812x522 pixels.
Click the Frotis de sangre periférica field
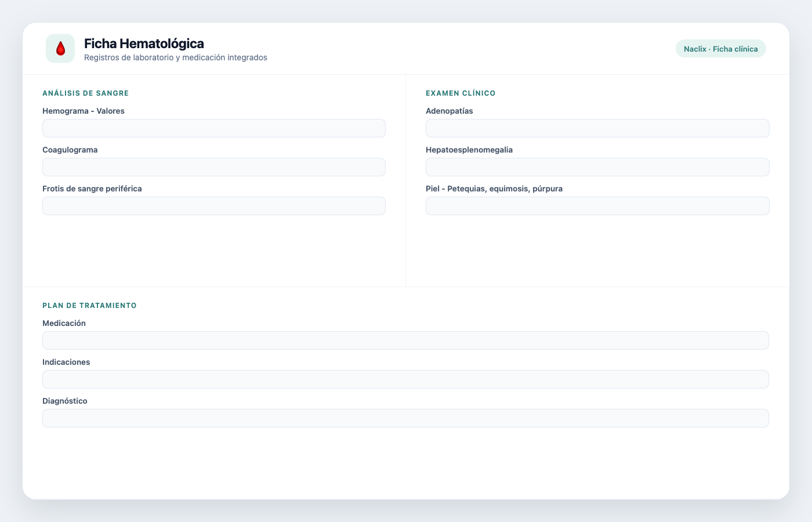point(214,206)
